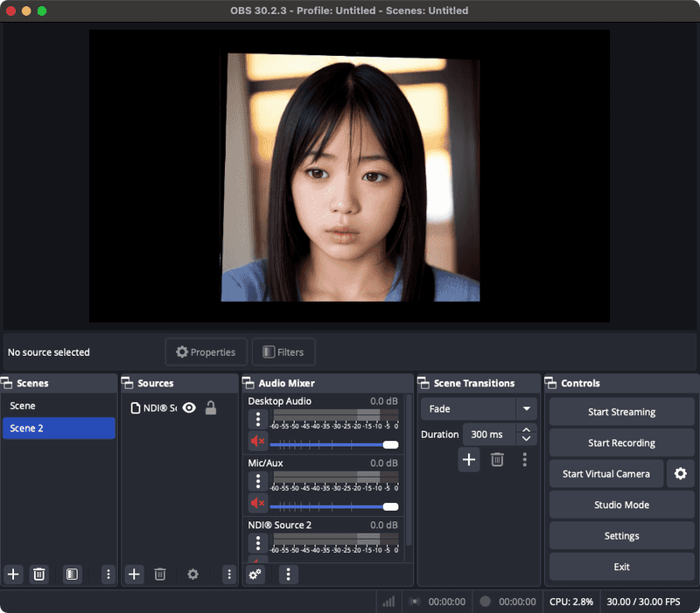Decrease transition duration with down arrow
Image resolution: width=700 pixels, height=613 pixels.
pos(527,439)
